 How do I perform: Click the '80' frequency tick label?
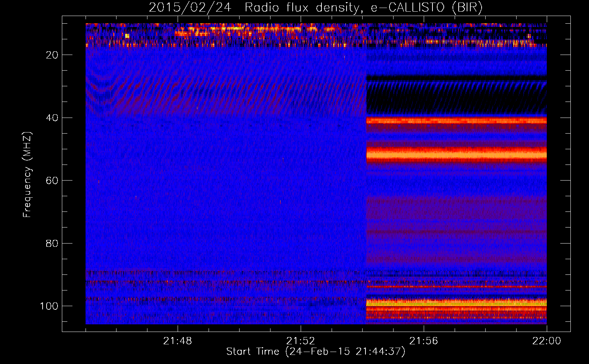click(52, 243)
